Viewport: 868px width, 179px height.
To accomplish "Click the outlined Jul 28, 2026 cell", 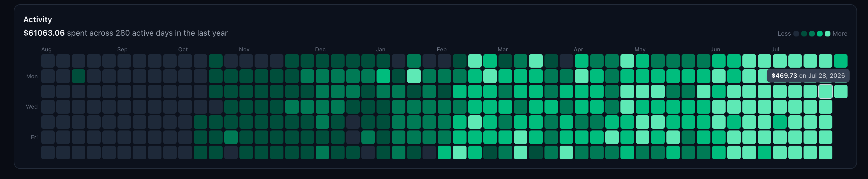I will 826,91.
